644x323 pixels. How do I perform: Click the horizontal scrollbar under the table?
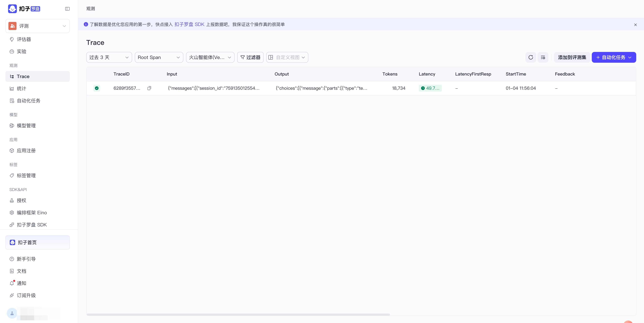click(238, 315)
